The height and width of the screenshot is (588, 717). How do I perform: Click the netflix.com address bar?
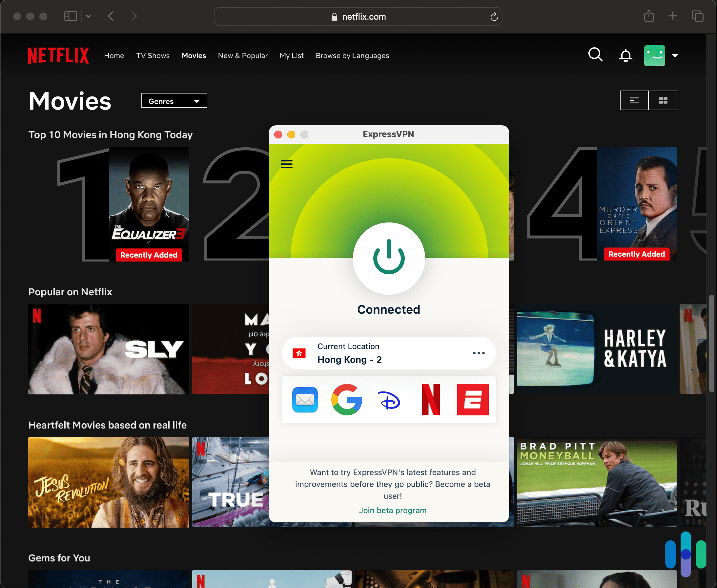click(x=358, y=17)
